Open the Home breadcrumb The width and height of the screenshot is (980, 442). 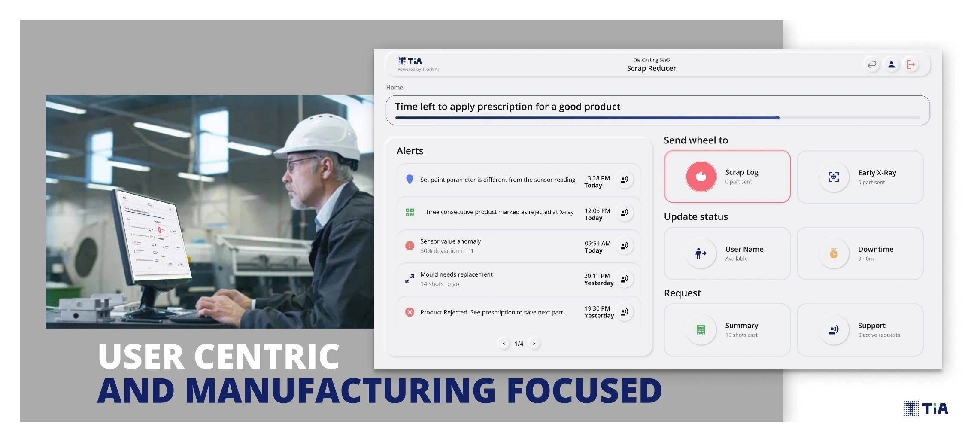394,88
